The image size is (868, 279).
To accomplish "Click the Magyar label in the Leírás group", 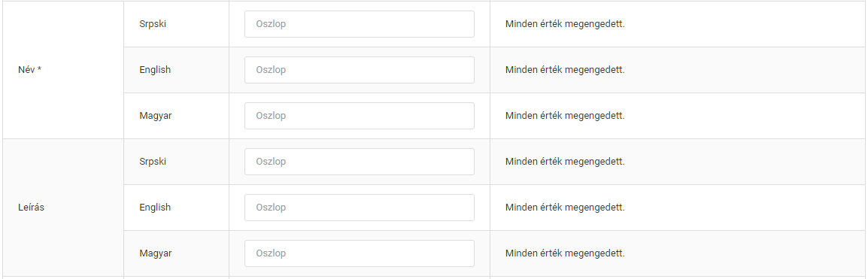I will point(156,253).
